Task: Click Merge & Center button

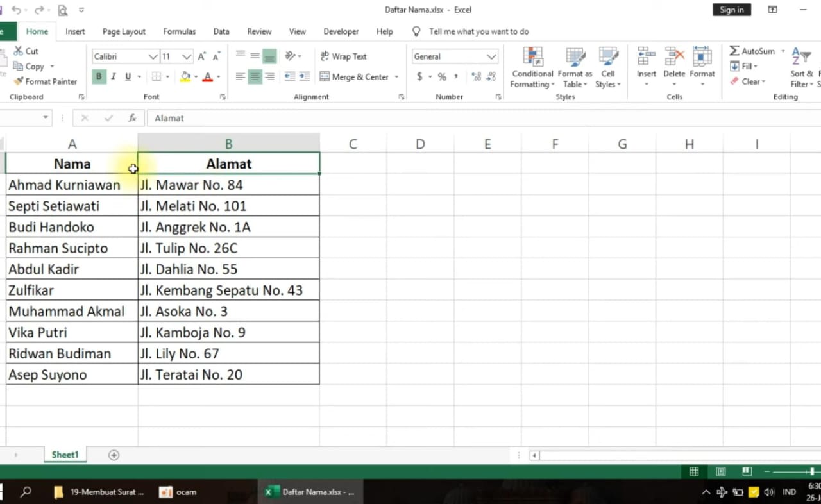Action: (353, 77)
